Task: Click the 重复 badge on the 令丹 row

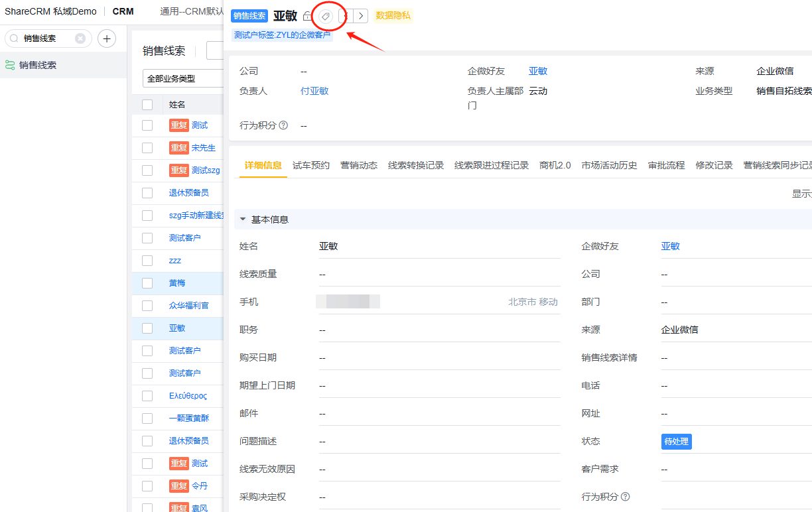Action: point(179,486)
